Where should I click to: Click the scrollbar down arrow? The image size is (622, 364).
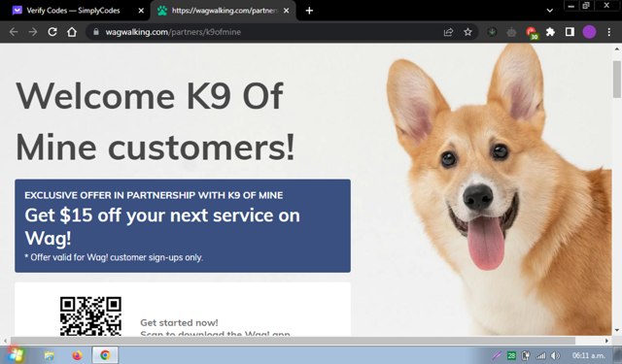pos(617,330)
